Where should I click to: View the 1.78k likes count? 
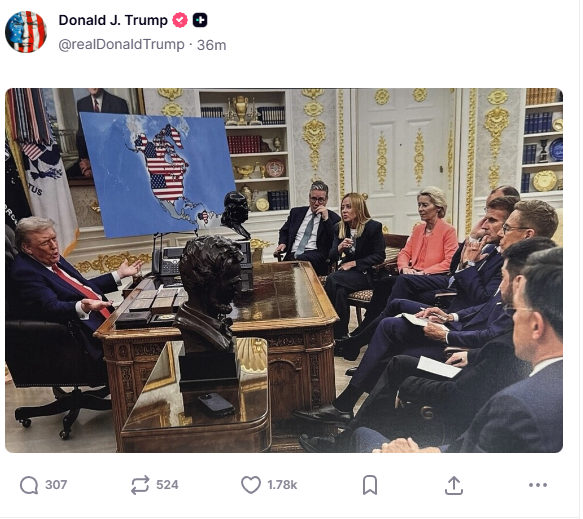[x=282, y=486]
